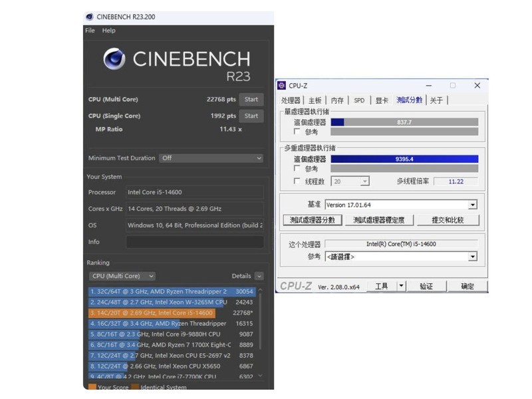Click the 验证 button in CPU-Z
The width and height of the screenshot is (532, 399).
click(x=426, y=287)
